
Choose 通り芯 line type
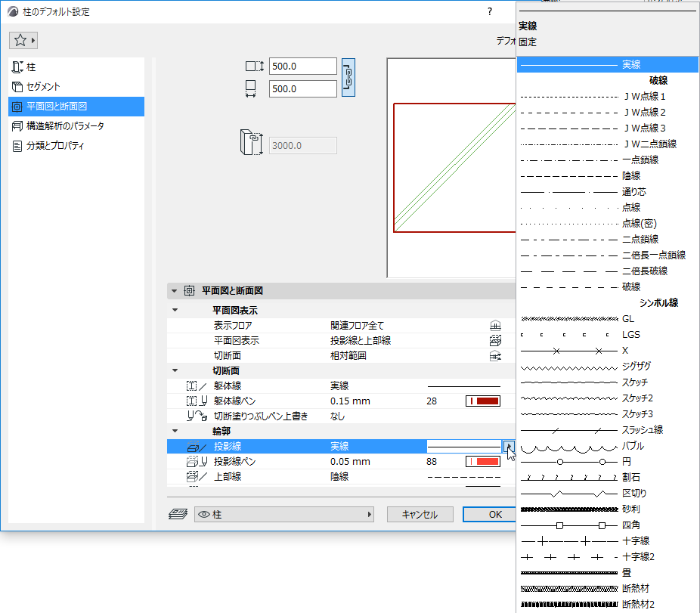tap(607, 192)
